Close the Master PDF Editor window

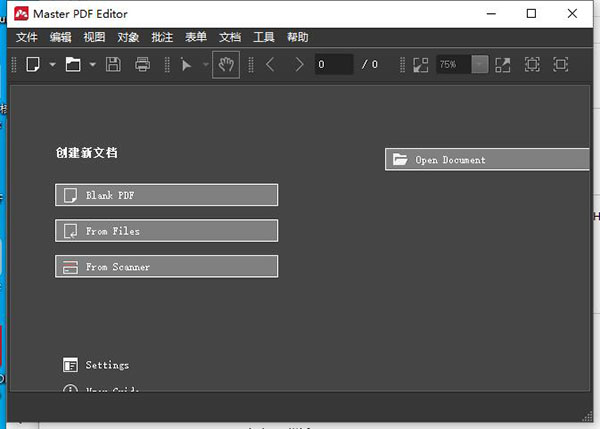tap(572, 14)
